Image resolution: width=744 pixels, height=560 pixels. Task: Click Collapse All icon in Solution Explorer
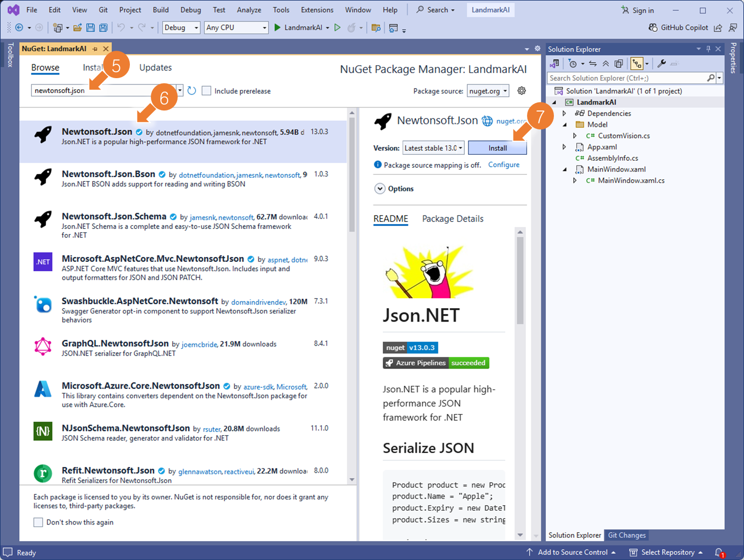[x=606, y=64]
